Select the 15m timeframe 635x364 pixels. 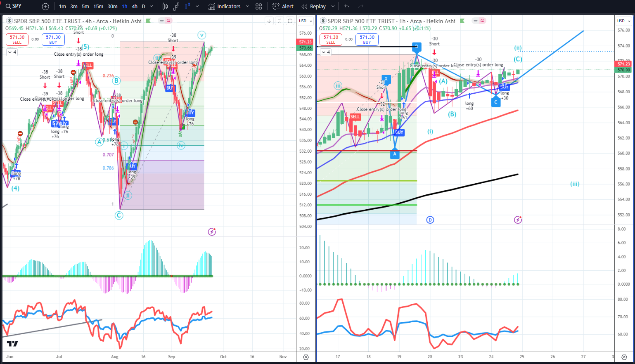(x=98, y=7)
